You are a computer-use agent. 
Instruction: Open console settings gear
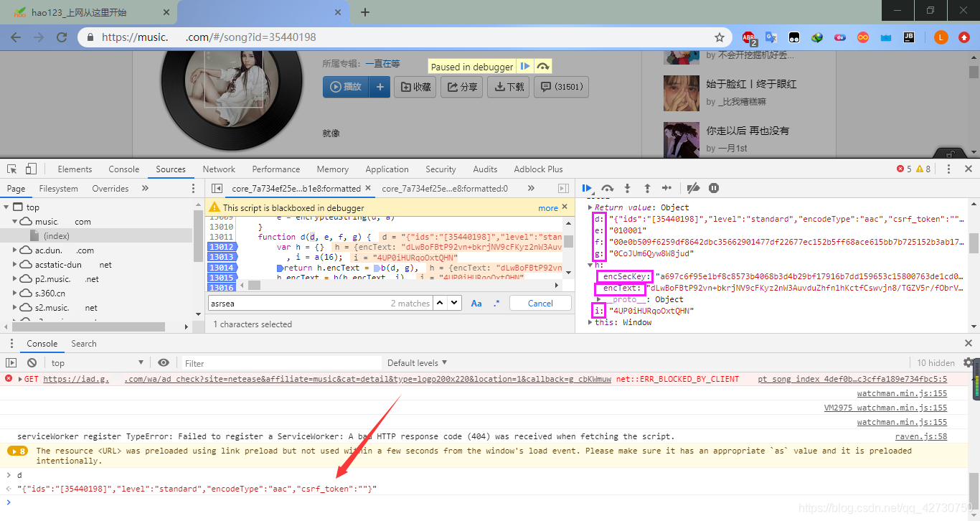[x=969, y=363]
